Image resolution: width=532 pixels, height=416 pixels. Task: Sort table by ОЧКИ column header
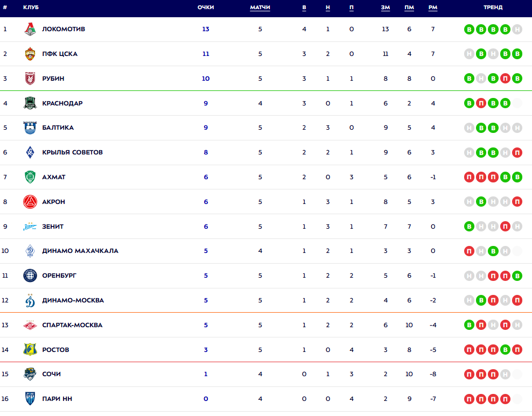coord(206,8)
